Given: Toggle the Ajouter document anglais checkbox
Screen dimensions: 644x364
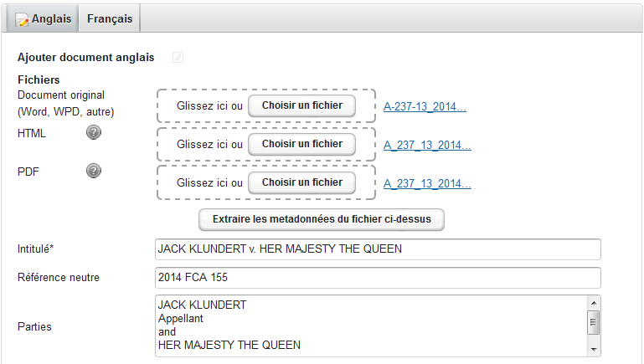Looking at the screenshot, I should [178, 57].
